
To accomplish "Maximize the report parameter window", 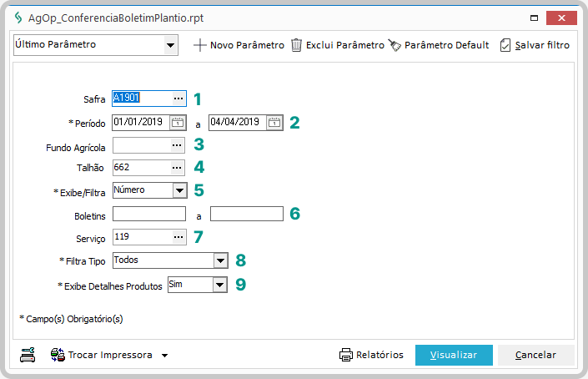I will (534, 18).
